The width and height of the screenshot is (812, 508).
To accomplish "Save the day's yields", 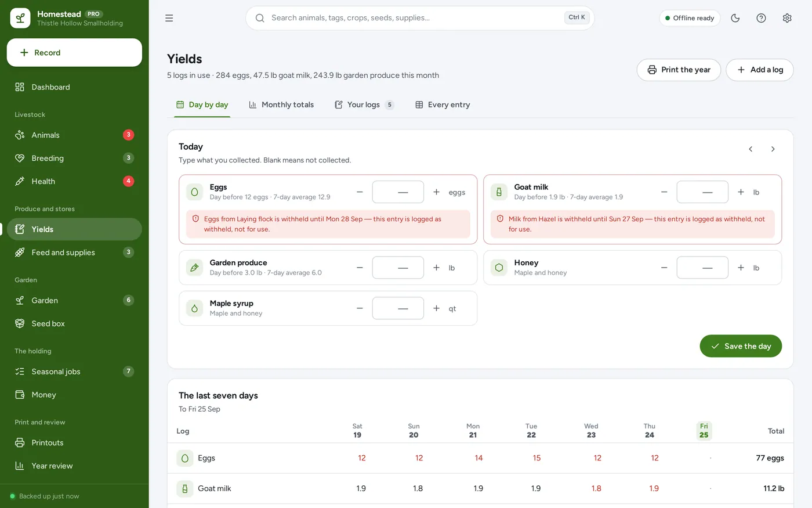I will [x=741, y=346].
